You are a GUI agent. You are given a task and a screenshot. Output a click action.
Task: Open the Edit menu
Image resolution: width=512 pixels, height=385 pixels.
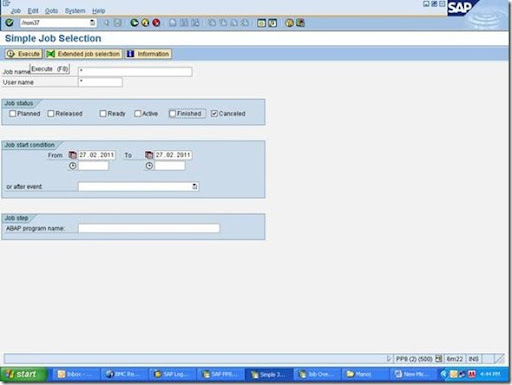click(x=33, y=11)
